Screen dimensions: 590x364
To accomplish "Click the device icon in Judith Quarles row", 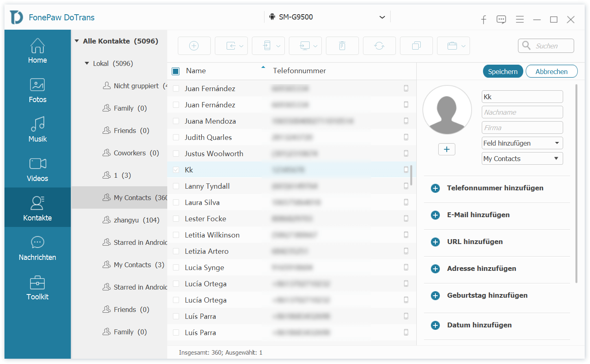I will [x=406, y=137].
